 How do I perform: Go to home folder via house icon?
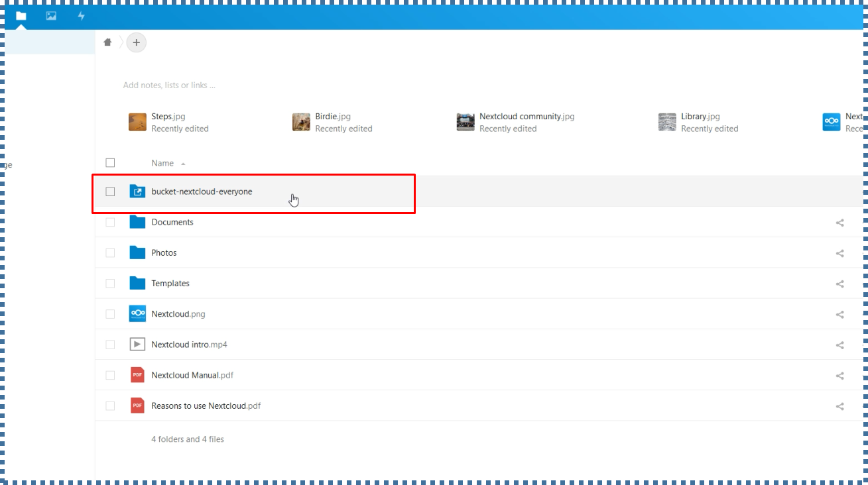[107, 42]
